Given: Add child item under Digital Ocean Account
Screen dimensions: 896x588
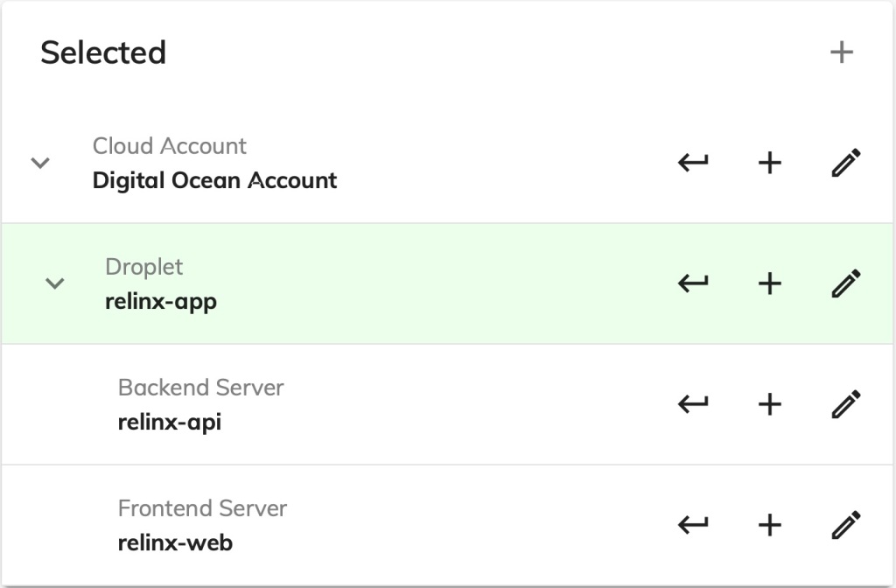Looking at the screenshot, I should coord(770,163).
